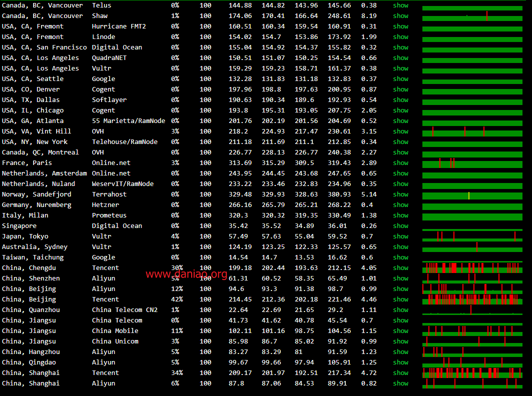
Task: Open show link for Singapore Digital Ocean
Action: point(400,226)
